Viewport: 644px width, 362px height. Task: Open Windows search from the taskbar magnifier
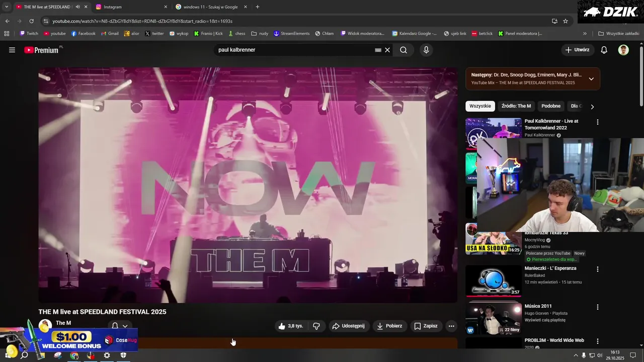point(24,355)
